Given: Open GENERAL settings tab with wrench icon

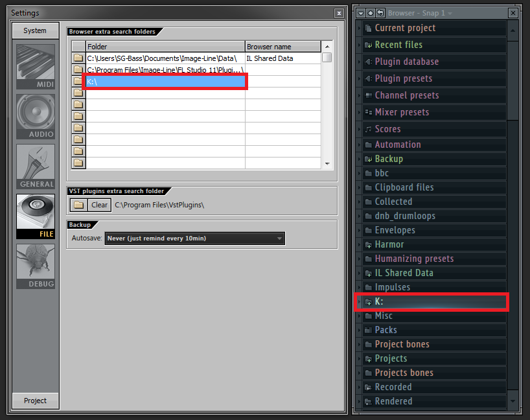Looking at the screenshot, I should pos(36,167).
